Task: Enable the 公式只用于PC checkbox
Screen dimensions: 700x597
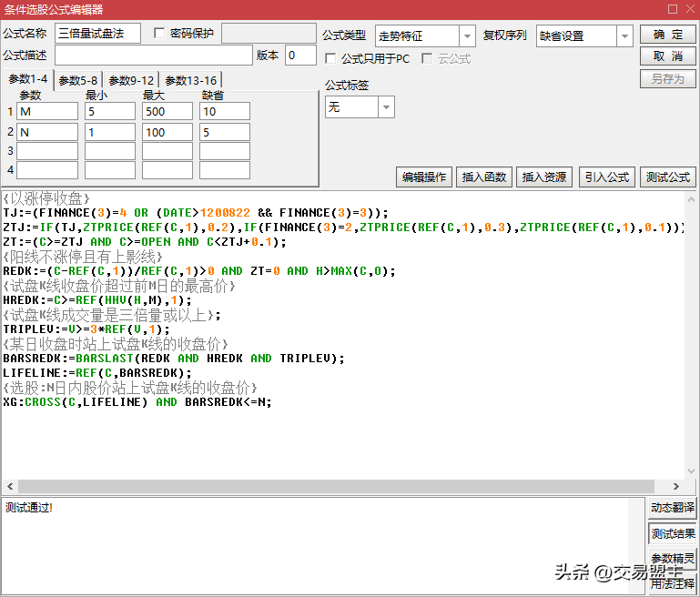Action: [x=330, y=58]
